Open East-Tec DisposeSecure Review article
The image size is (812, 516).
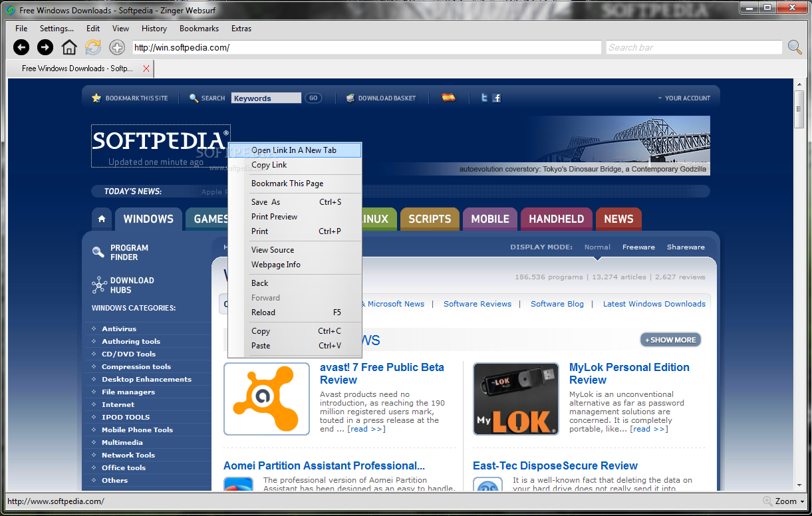[x=555, y=465]
